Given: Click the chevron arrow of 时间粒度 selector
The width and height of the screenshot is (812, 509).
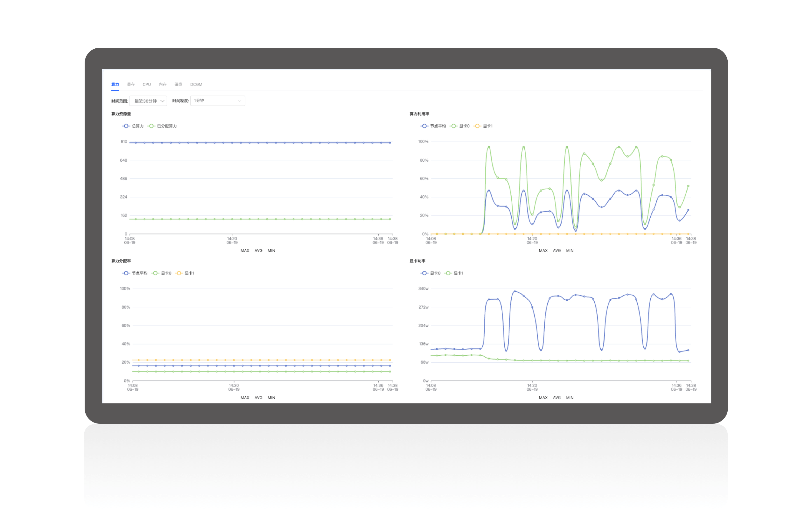Looking at the screenshot, I should 239,101.
